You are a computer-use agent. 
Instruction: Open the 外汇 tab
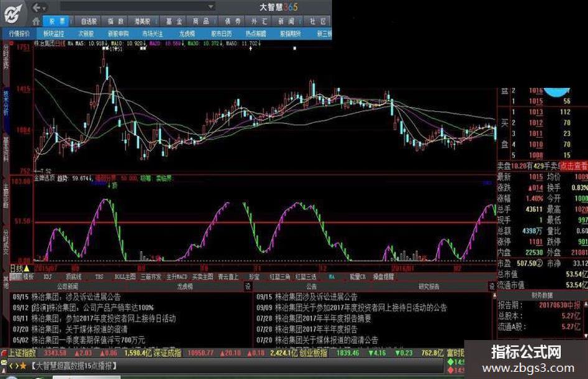pos(259,21)
